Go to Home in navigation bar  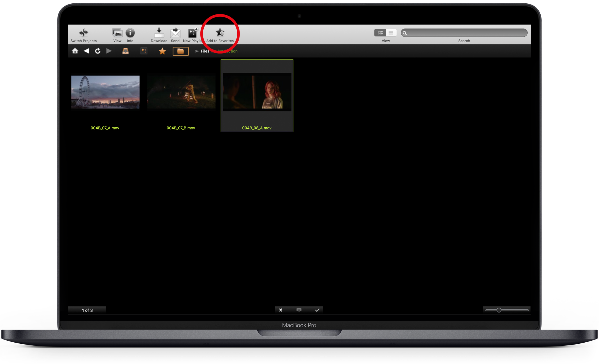click(x=75, y=51)
